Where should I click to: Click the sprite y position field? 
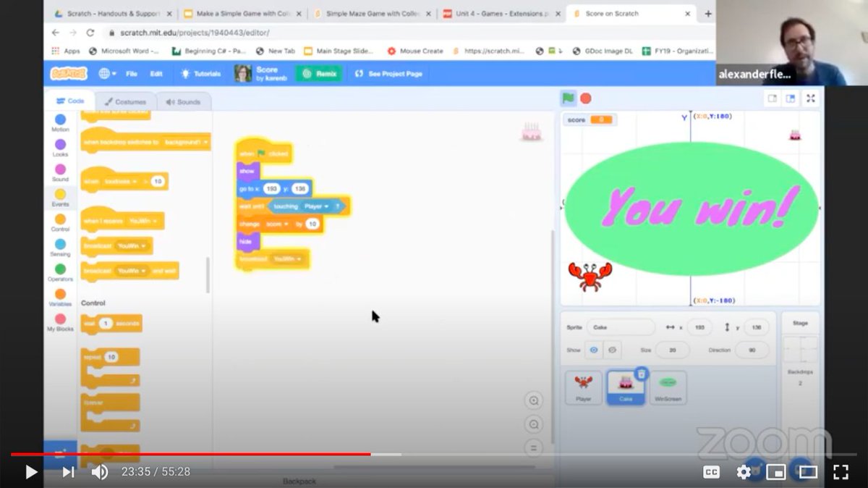coord(757,327)
